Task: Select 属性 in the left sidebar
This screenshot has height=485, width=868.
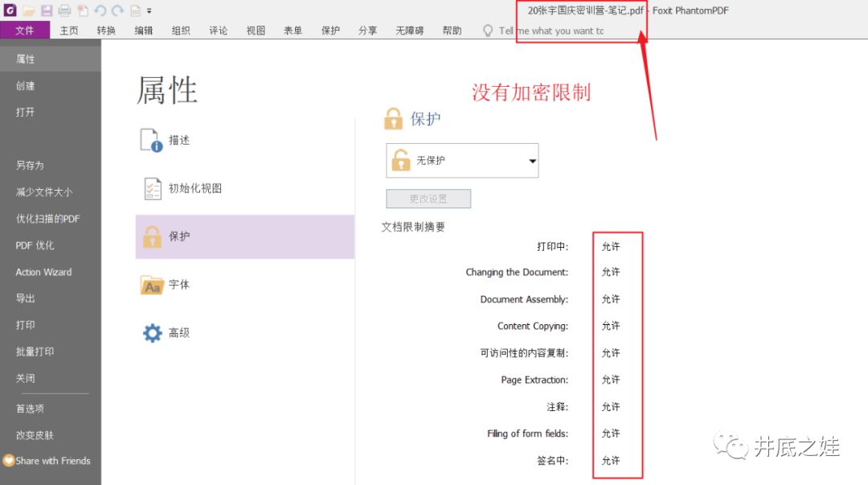Action: [x=51, y=59]
